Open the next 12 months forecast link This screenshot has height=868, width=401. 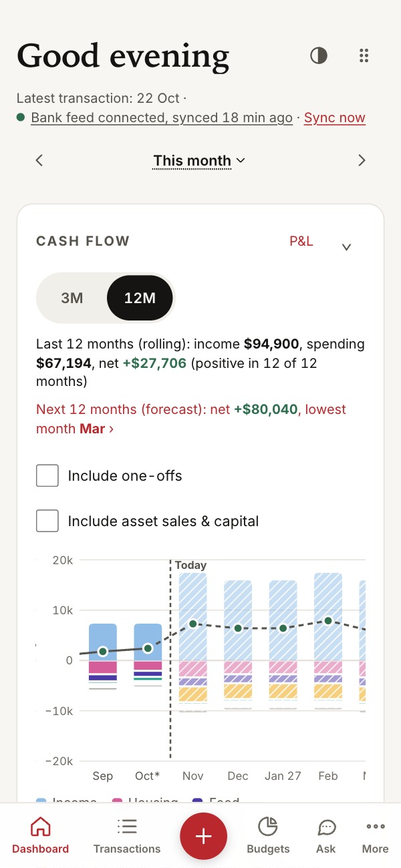pyautogui.click(x=191, y=419)
